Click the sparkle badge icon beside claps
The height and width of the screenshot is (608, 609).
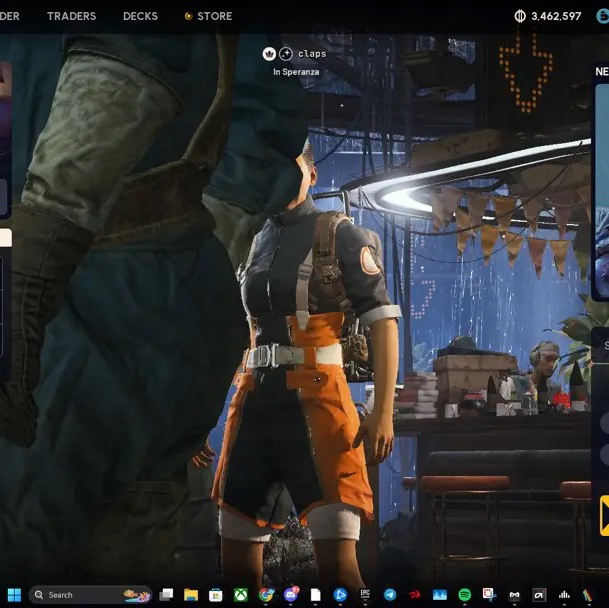pos(285,54)
